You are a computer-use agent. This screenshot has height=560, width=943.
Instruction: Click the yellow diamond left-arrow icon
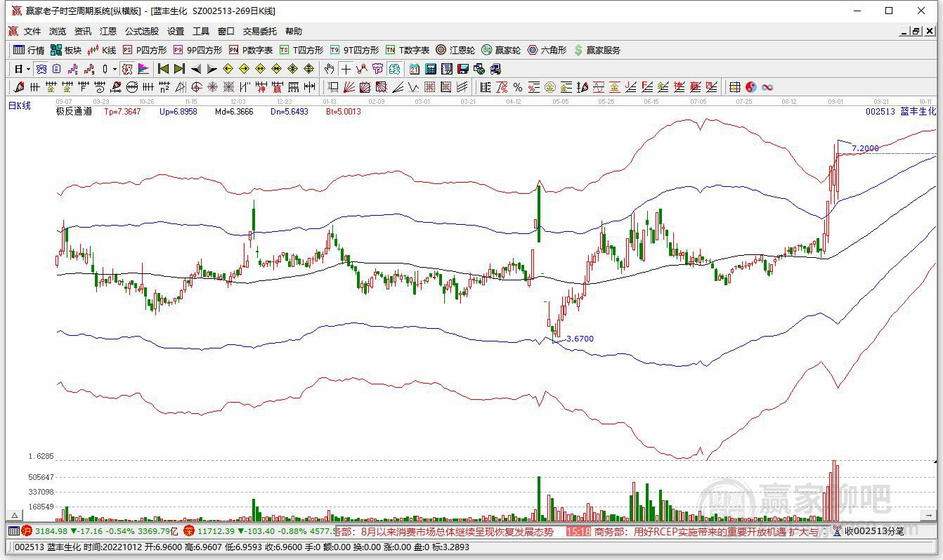pos(228,69)
